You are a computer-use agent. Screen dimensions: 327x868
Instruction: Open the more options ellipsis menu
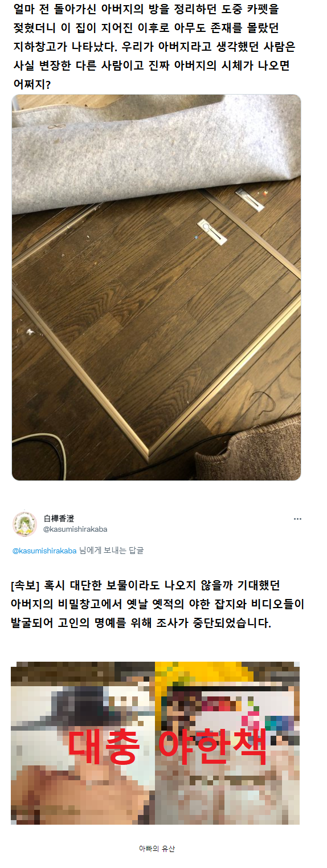click(x=297, y=519)
